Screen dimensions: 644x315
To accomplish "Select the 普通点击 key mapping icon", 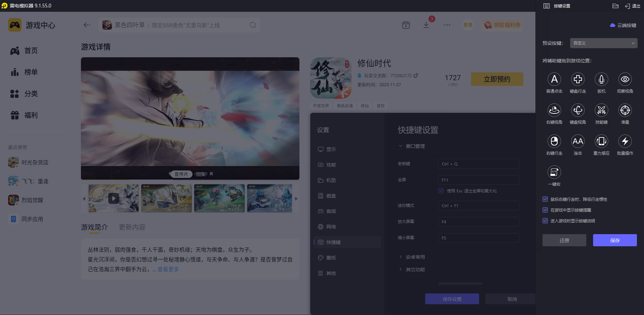I will click(x=555, y=79).
